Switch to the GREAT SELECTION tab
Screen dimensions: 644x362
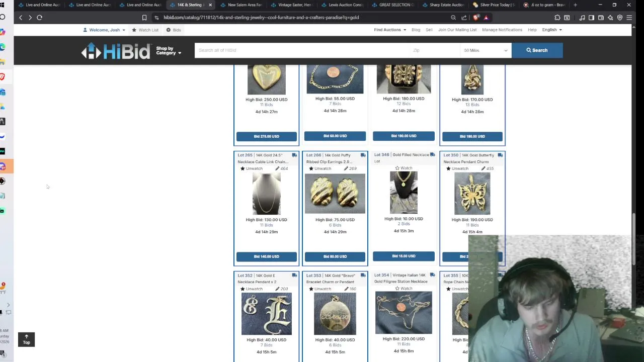[392, 5]
